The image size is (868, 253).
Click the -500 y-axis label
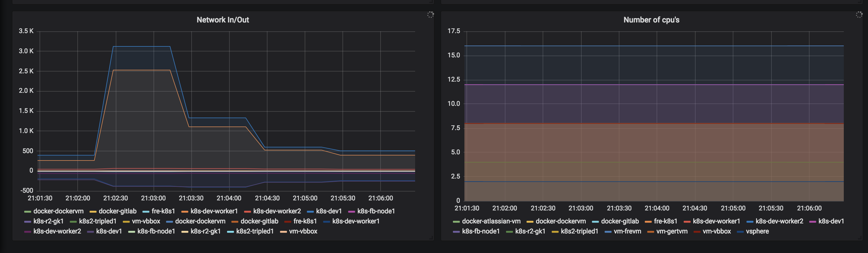(27, 191)
